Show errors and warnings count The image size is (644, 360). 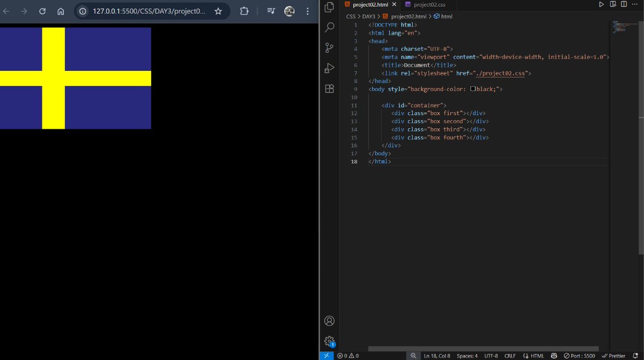pyautogui.click(x=348, y=356)
